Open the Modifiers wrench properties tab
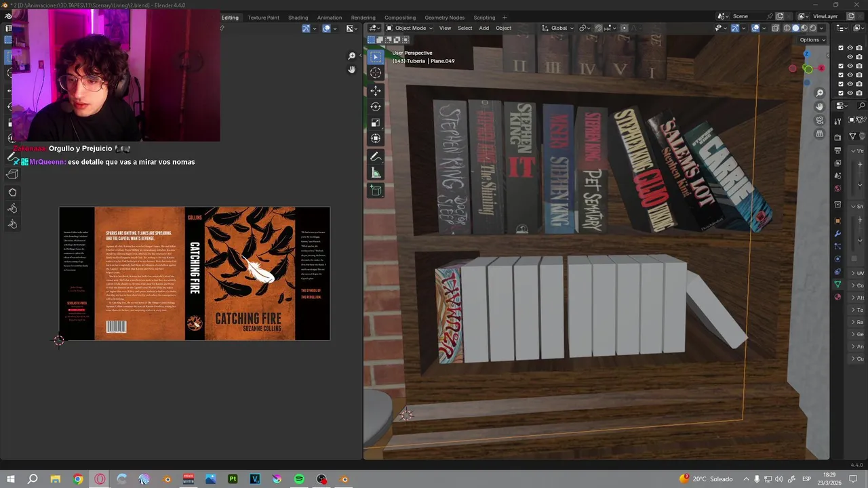The height and width of the screenshot is (488, 868). pos(838,234)
